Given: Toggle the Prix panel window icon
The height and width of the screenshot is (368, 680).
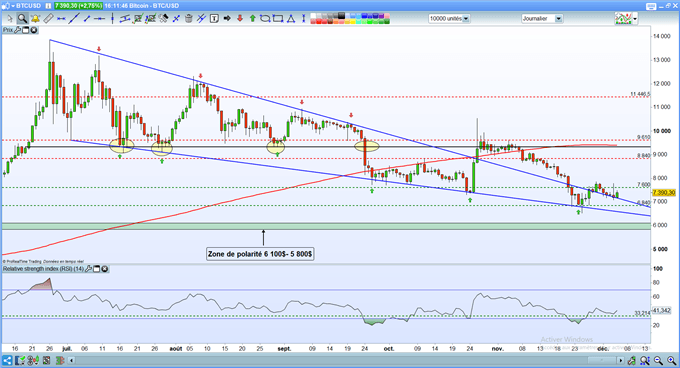Looking at the screenshot, I should 25,30.
